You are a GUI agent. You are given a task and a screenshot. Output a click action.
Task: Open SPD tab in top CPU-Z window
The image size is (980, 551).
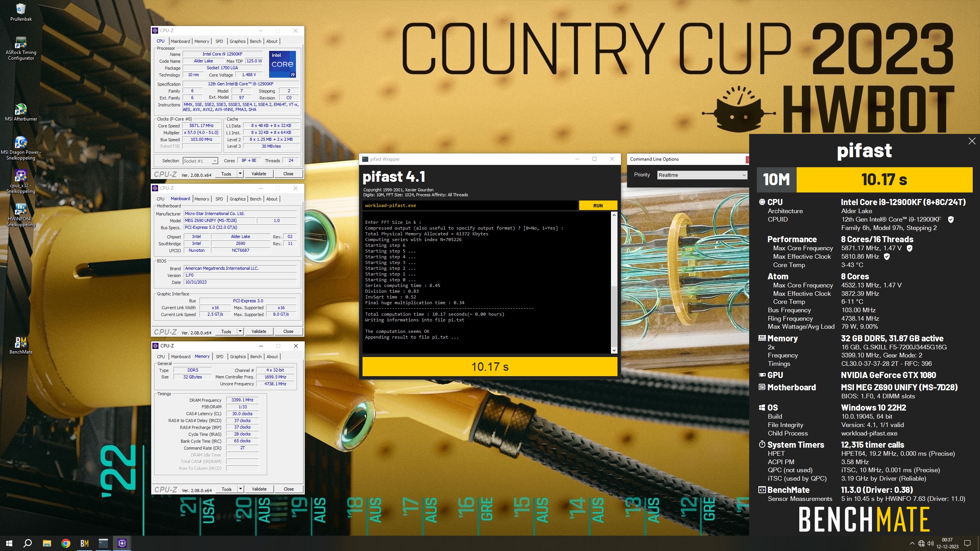coord(219,41)
